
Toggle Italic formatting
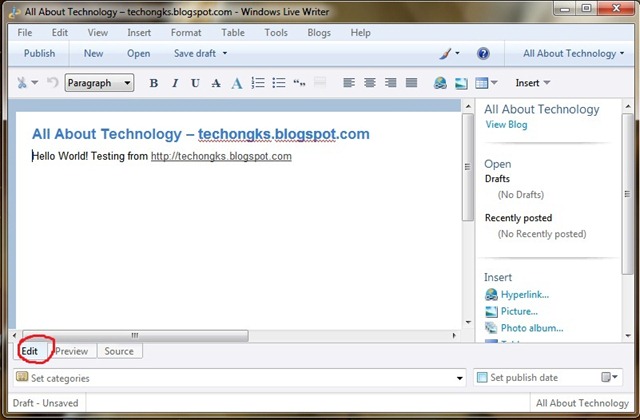tap(175, 83)
